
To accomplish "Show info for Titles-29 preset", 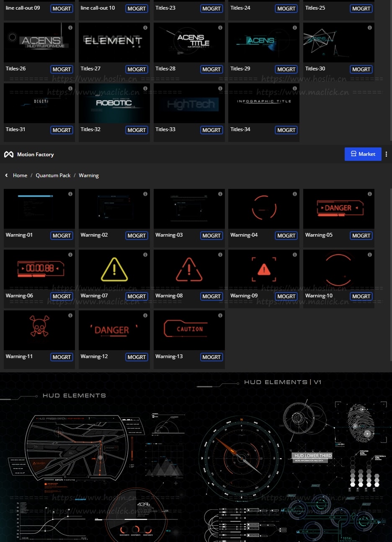I will pos(295,28).
